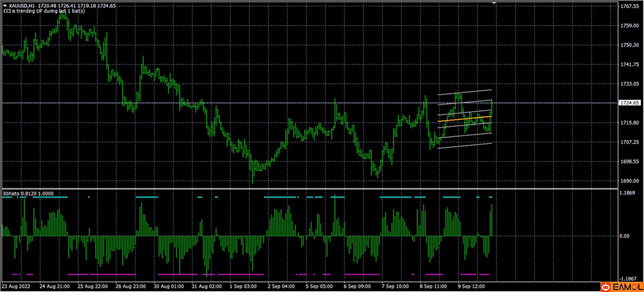The height and width of the screenshot is (292, 644).
Task: Click the 0.00 level on bbhisto scale
Action: tap(624, 236)
